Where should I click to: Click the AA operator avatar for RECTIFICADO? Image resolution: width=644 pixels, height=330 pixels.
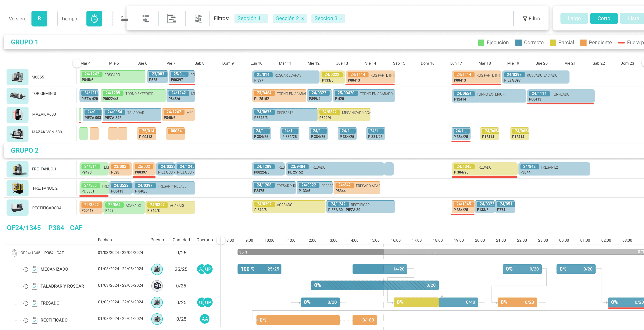pos(205,319)
